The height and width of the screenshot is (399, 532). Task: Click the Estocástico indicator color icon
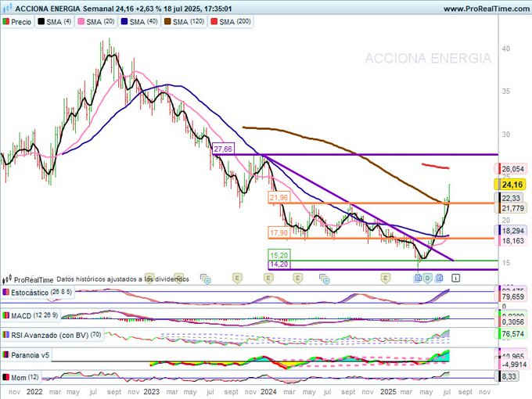pos(5,292)
